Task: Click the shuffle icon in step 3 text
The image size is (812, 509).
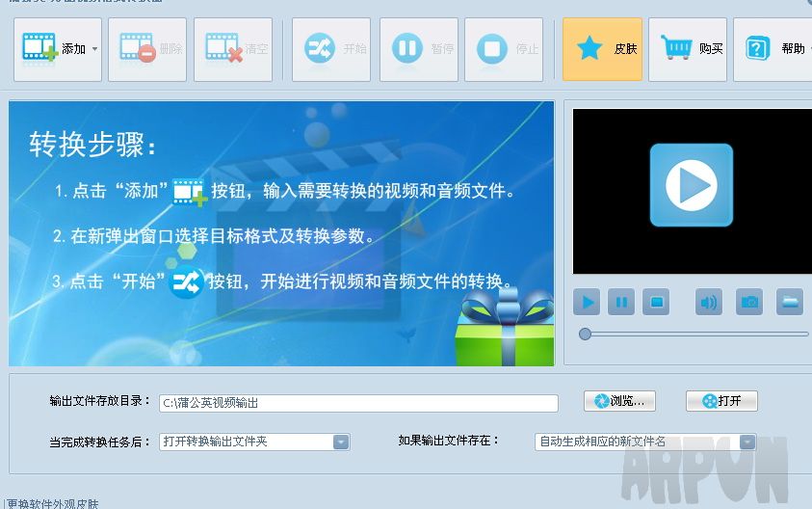Action: point(187,281)
